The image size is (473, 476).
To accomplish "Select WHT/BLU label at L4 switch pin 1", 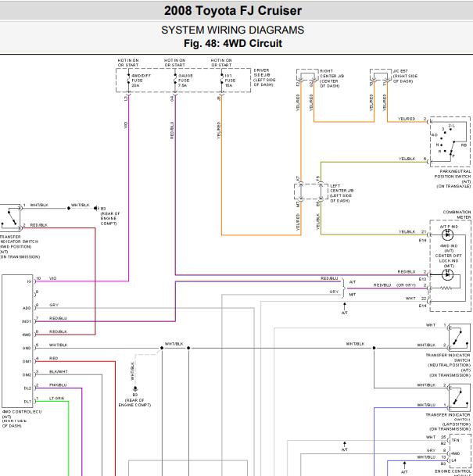I will [426, 405].
